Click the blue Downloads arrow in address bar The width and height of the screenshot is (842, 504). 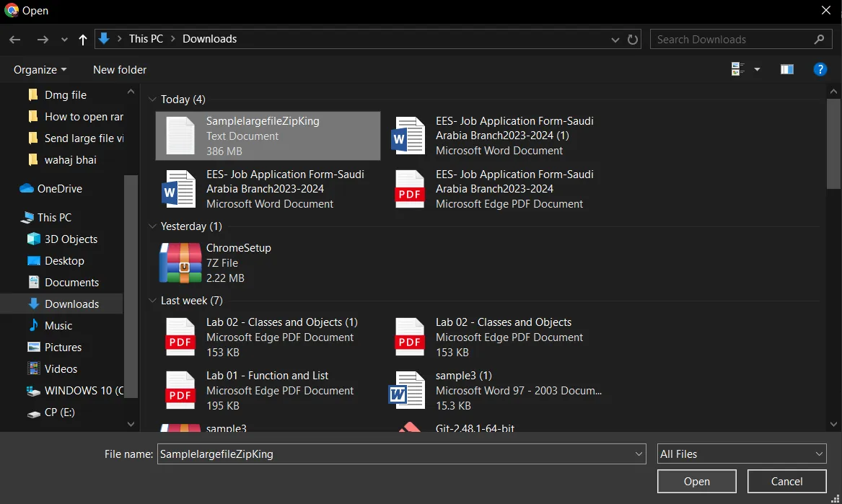pyautogui.click(x=104, y=39)
